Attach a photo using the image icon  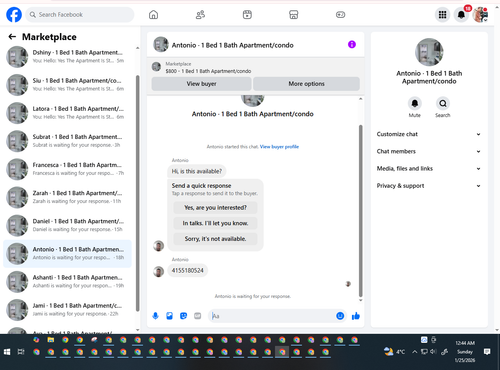click(x=169, y=316)
